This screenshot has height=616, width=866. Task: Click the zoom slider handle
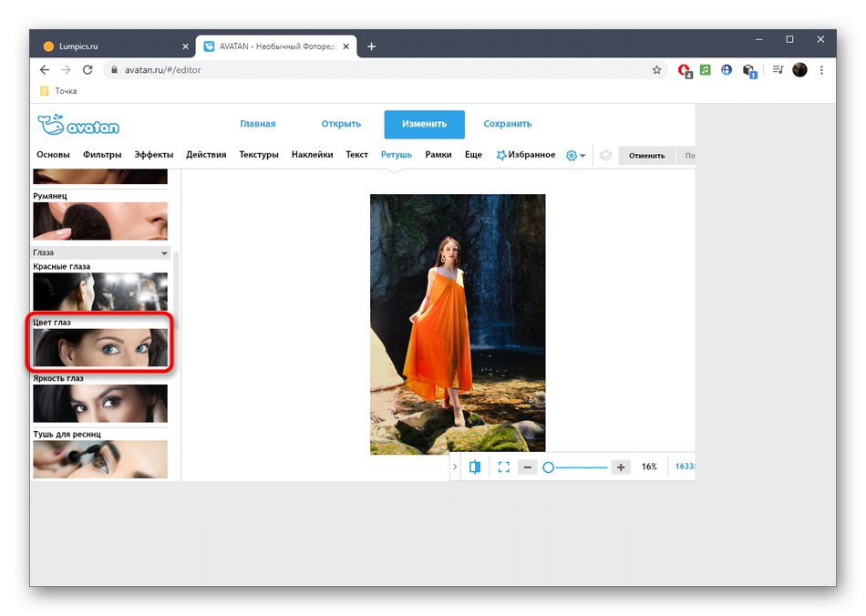[548, 467]
